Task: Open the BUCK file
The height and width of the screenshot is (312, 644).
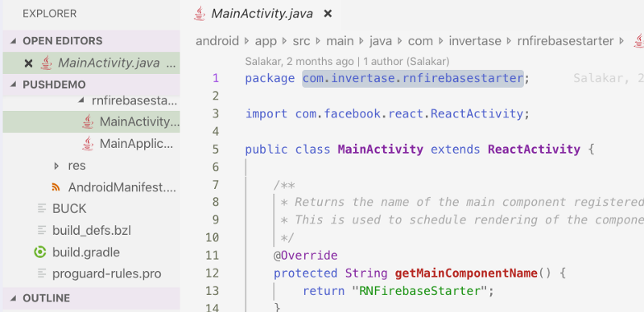Action: coord(91,209)
